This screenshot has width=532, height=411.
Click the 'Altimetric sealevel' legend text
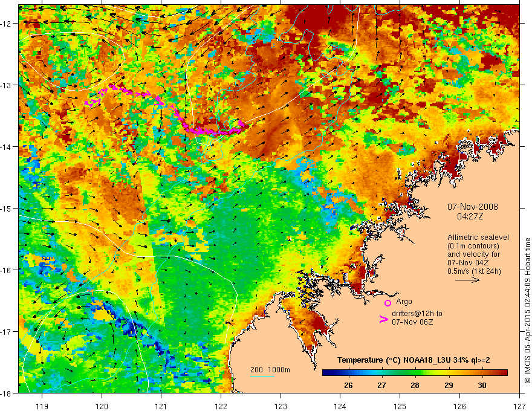[478, 238]
